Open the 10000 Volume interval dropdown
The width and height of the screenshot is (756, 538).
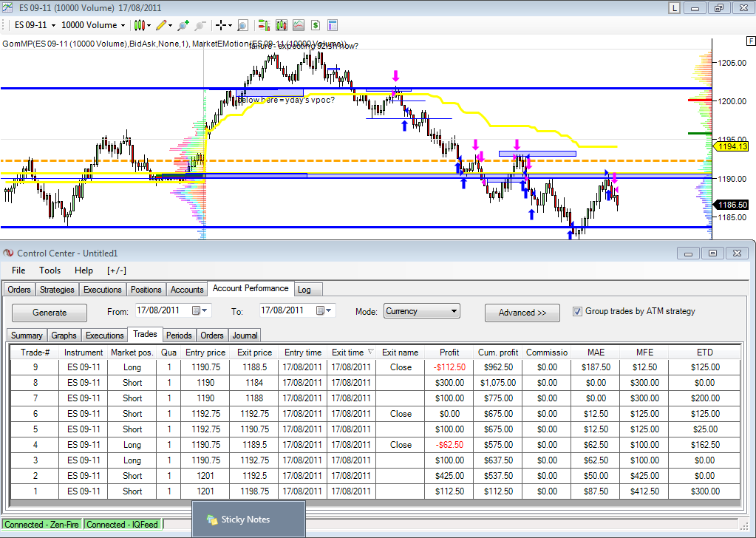pos(93,25)
